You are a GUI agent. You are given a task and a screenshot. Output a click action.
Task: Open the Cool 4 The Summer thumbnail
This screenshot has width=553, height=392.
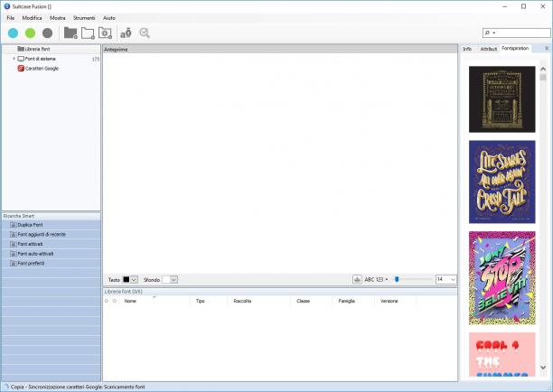[x=501, y=354]
